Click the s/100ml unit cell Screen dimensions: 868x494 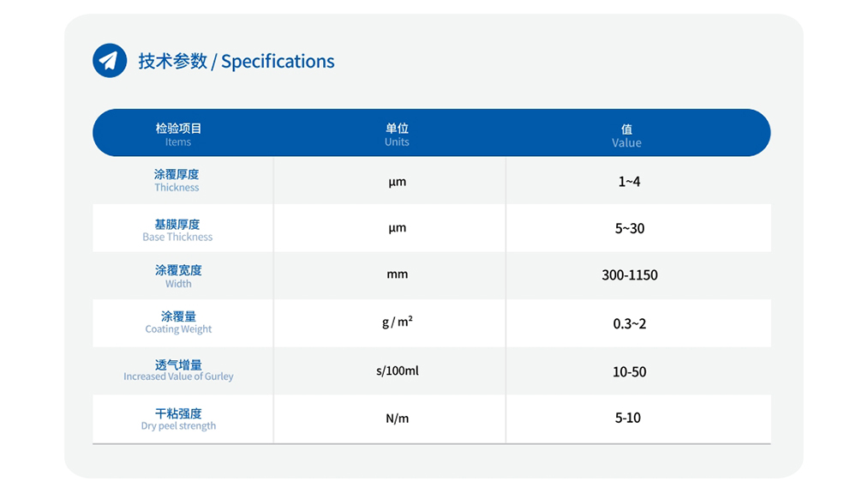pos(398,370)
